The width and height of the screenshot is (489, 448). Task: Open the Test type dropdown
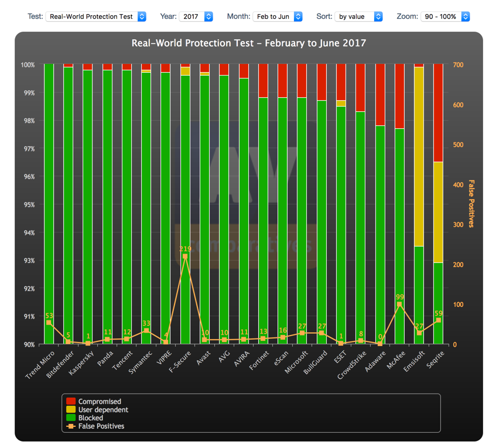(x=95, y=16)
